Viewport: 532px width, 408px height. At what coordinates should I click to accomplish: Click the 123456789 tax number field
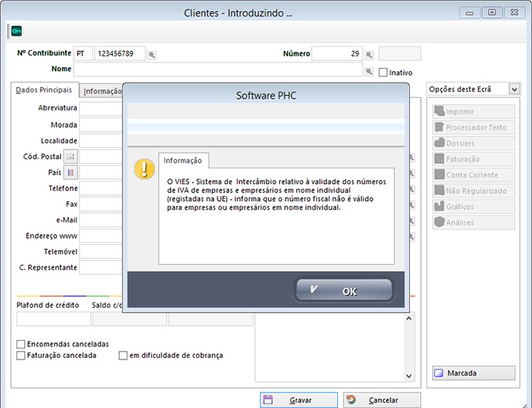pos(120,54)
